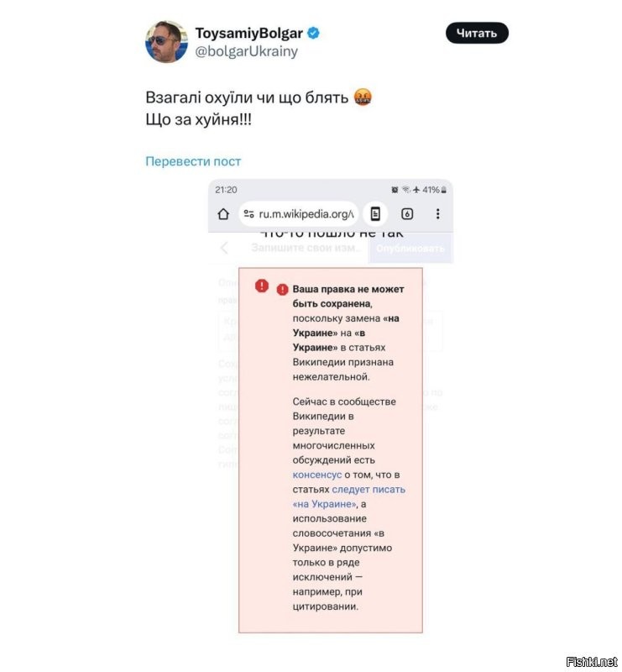Click the @bolgarUkrainy handle
Screen dimensions: 622x672
coord(246,51)
